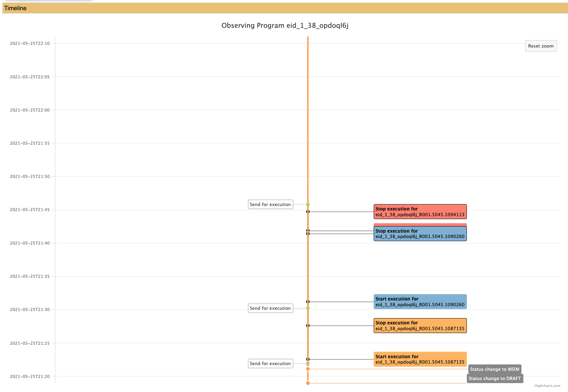
Task: Click the dark point for Start execution 1090260
Action: [308, 302]
